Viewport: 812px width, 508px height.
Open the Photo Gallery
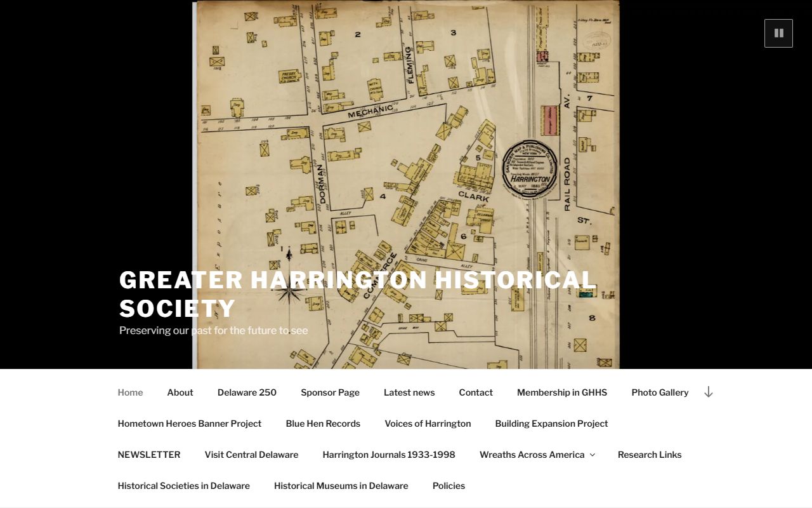(x=660, y=392)
